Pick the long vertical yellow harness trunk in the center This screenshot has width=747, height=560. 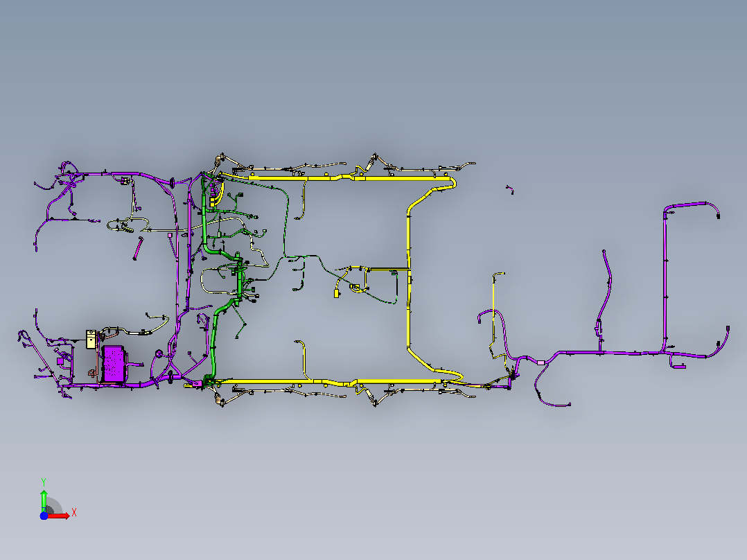[x=409, y=281]
